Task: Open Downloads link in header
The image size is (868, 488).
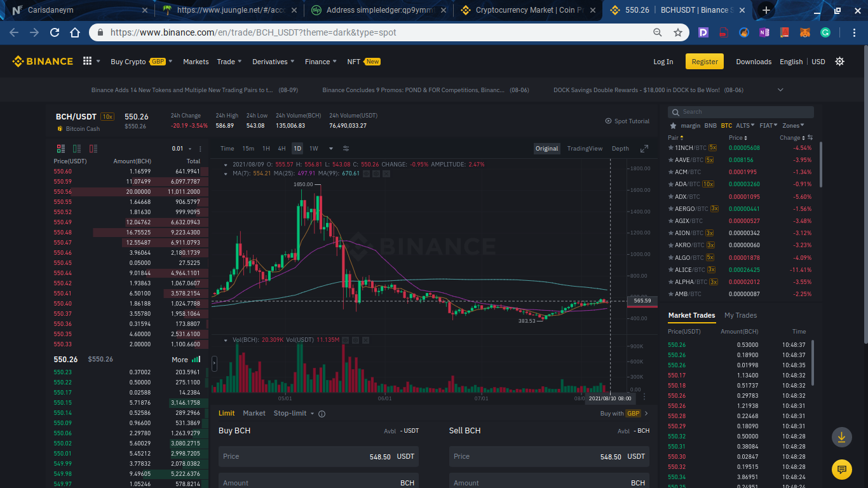Action: click(x=754, y=62)
